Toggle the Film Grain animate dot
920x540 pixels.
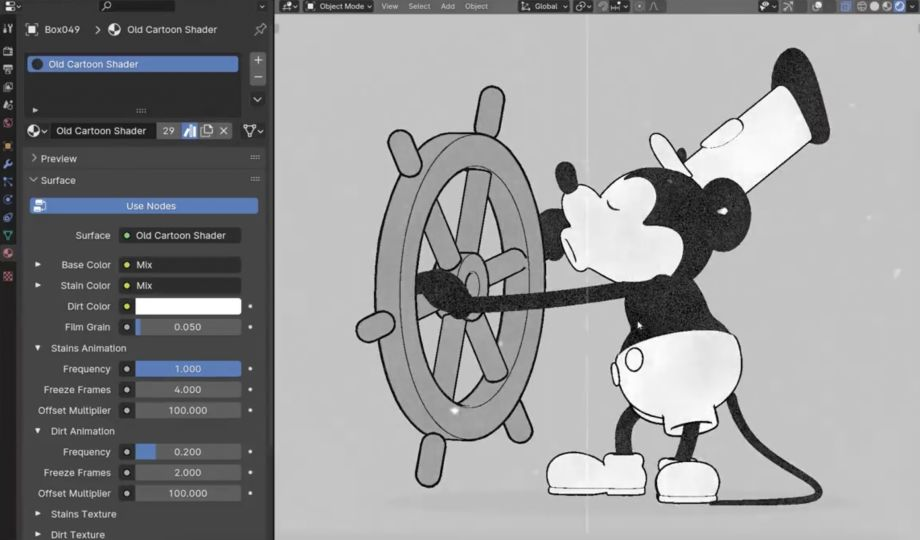[251, 327]
